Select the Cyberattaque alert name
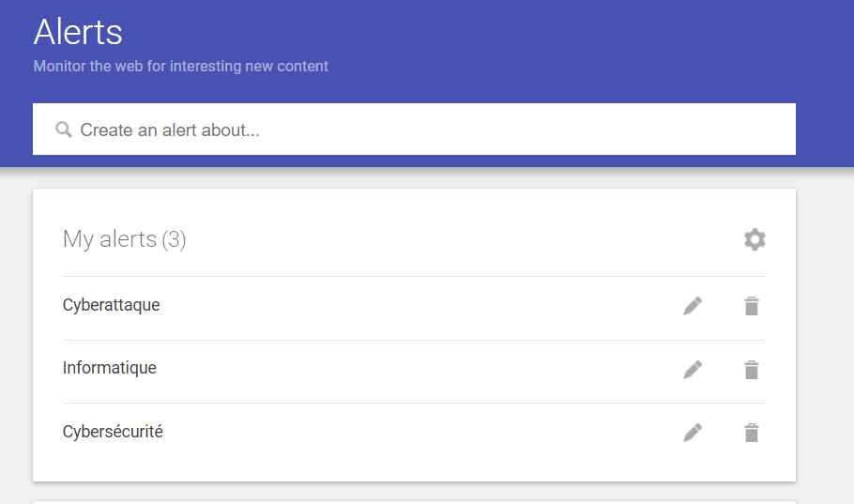854x504 pixels. coord(111,305)
